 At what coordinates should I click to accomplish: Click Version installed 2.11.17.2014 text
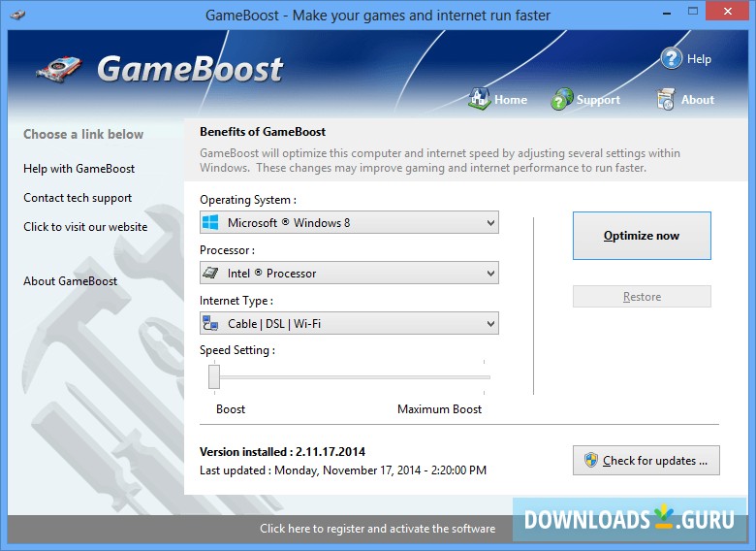click(283, 452)
